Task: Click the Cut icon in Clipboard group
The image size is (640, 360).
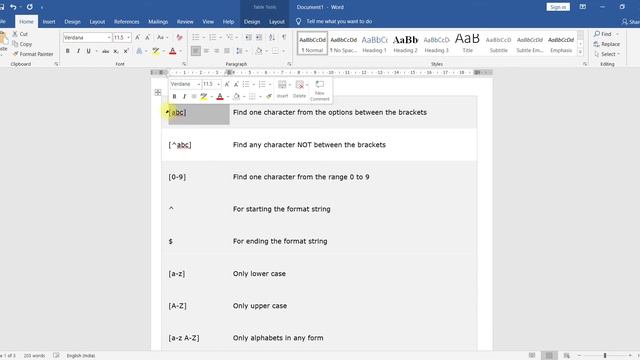Action: tap(15, 34)
